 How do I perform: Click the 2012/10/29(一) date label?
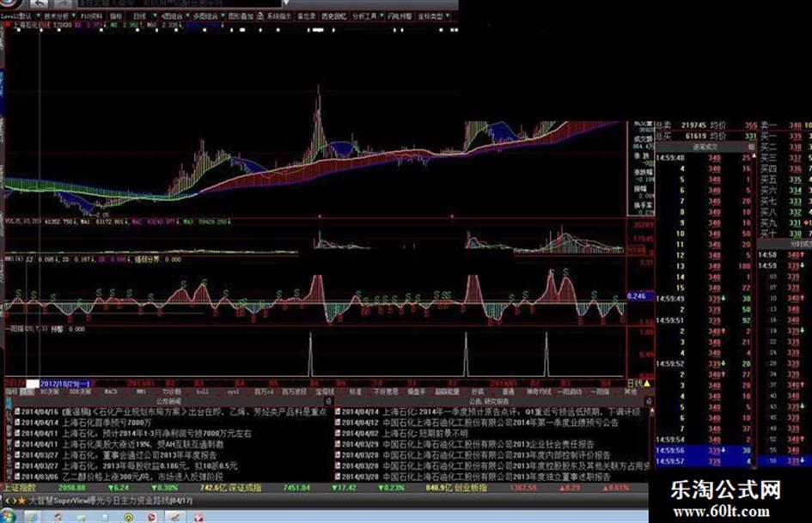point(65,384)
